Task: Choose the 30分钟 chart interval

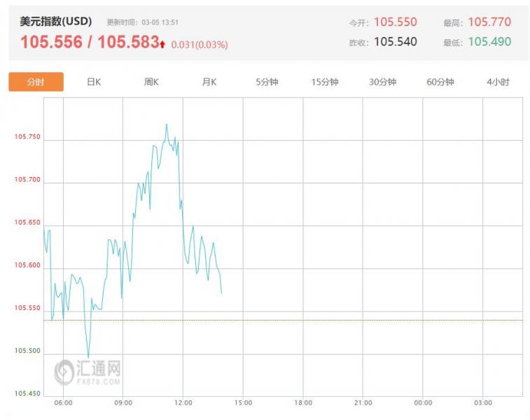Action: pyautogui.click(x=382, y=82)
